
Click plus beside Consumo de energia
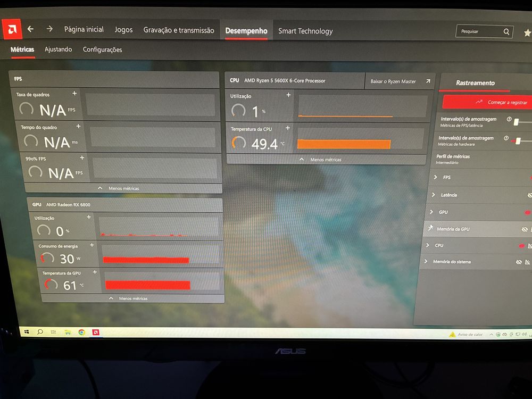tap(92, 245)
